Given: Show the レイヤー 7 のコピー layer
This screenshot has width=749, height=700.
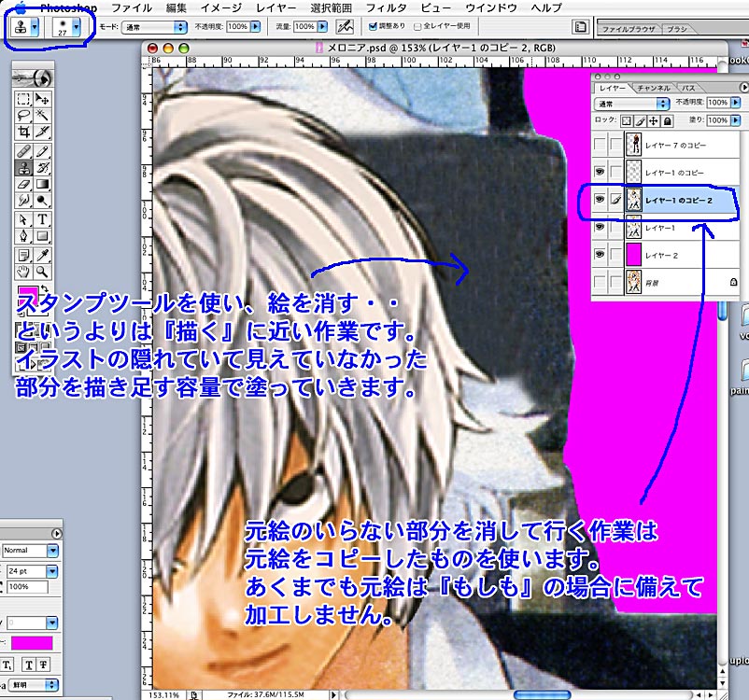Looking at the screenshot, I should coord(600,145).
